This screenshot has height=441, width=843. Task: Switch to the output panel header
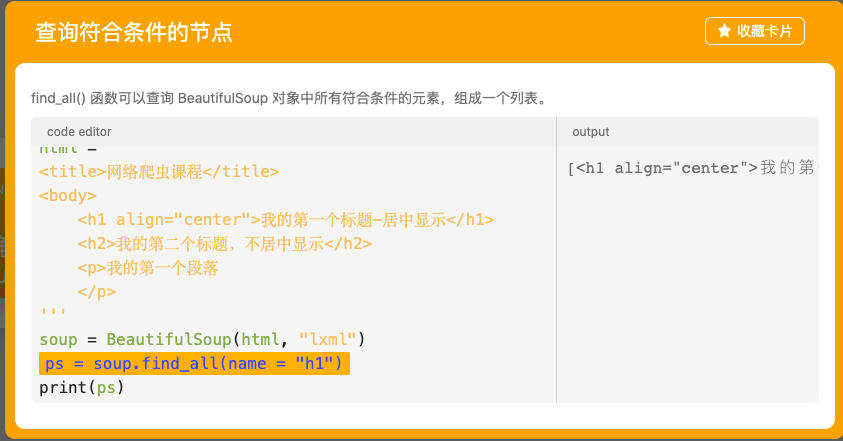pos(590,132)
